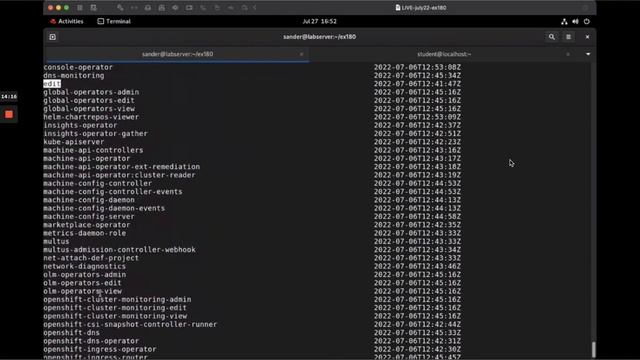
Task: Click 'multus-admission-controller-webhook' entry
Action: [x=120, y=250]
